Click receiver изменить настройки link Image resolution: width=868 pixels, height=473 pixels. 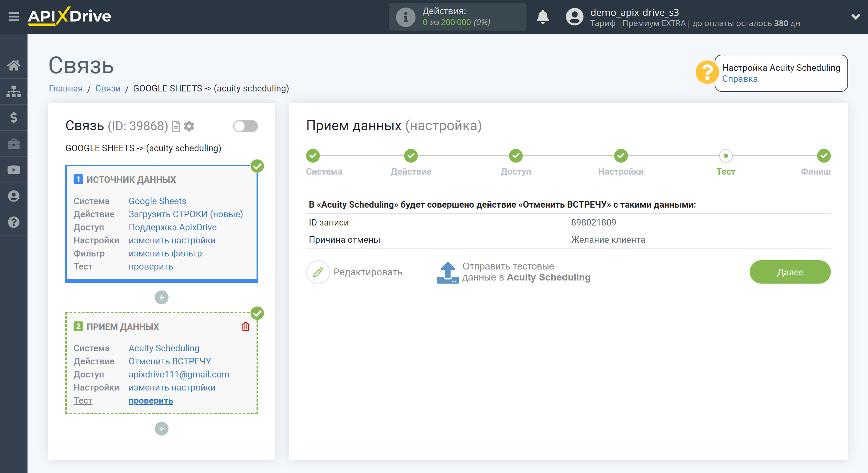[x=172, y=387]
